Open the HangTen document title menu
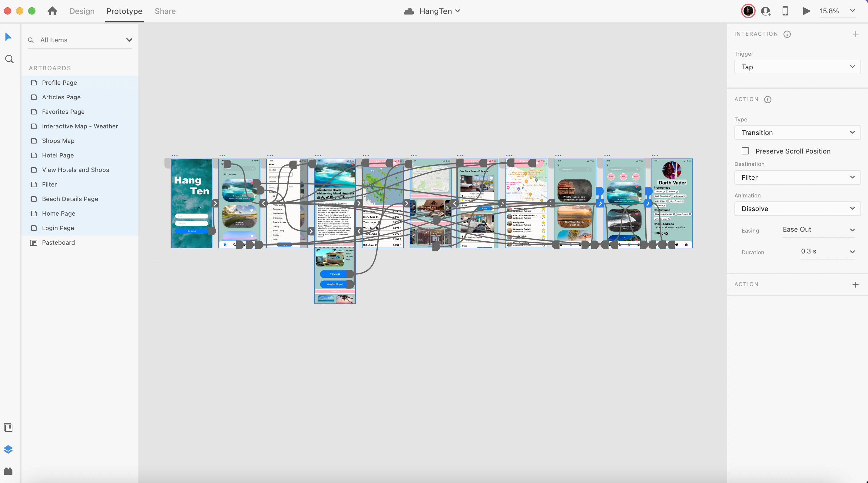Viewport: 868px width, 483px height. (x=436, y=11)
